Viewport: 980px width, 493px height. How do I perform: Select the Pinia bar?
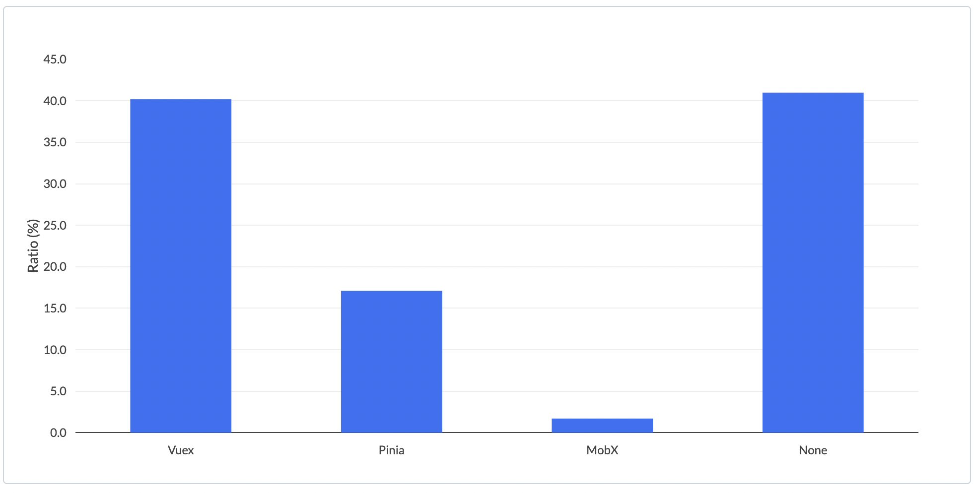391,362
